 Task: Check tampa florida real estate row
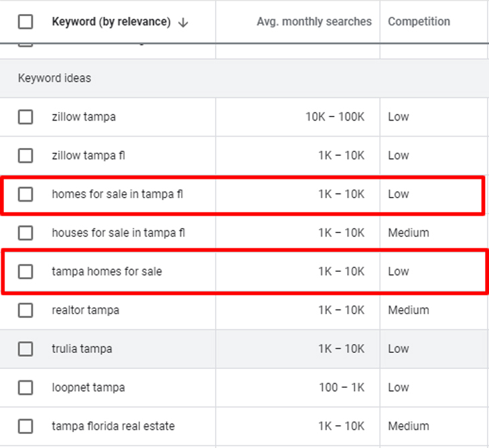point(25,426)
